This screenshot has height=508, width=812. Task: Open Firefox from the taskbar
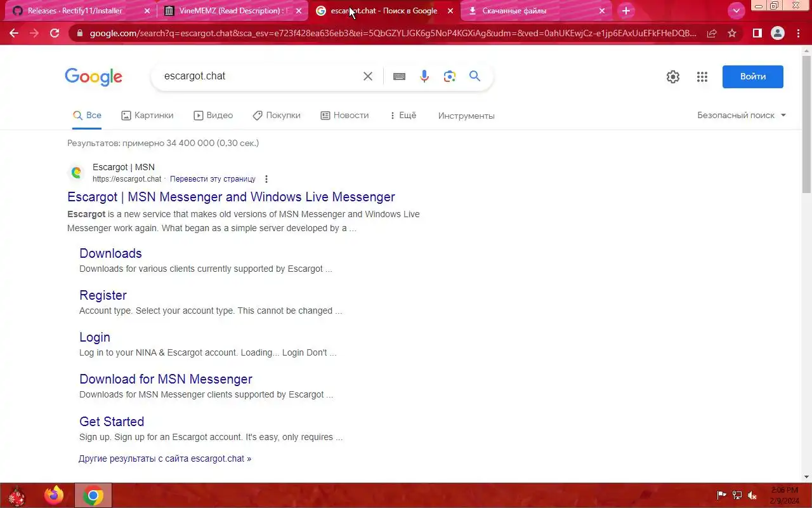54,495
